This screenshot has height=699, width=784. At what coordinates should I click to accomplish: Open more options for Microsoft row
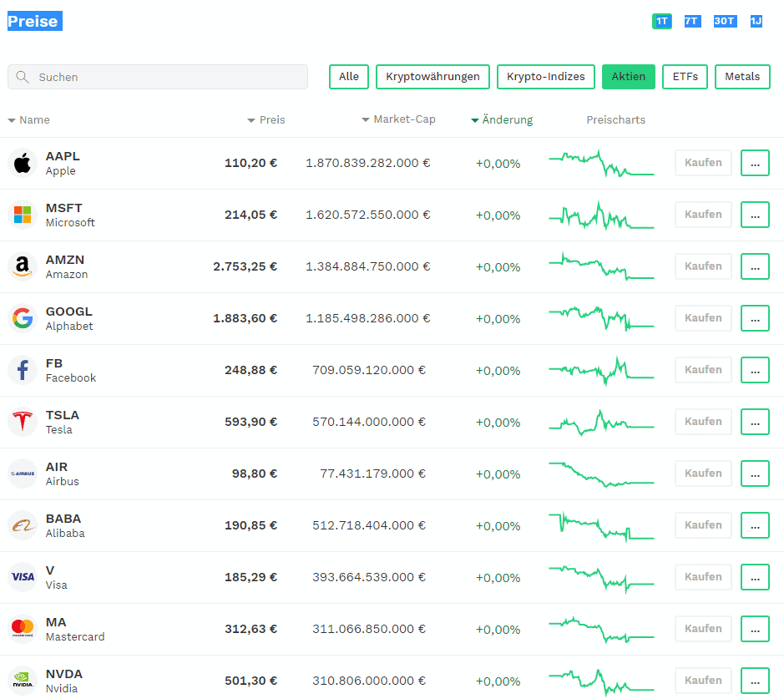coord(755,215)
